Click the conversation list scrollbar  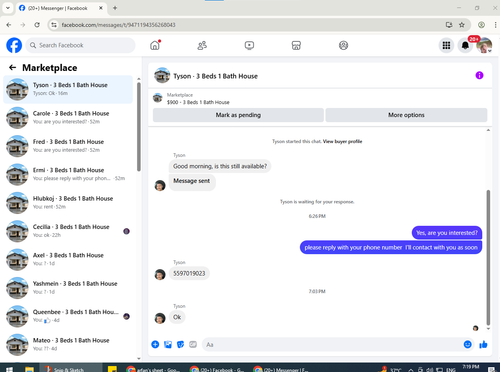[139, 127]
